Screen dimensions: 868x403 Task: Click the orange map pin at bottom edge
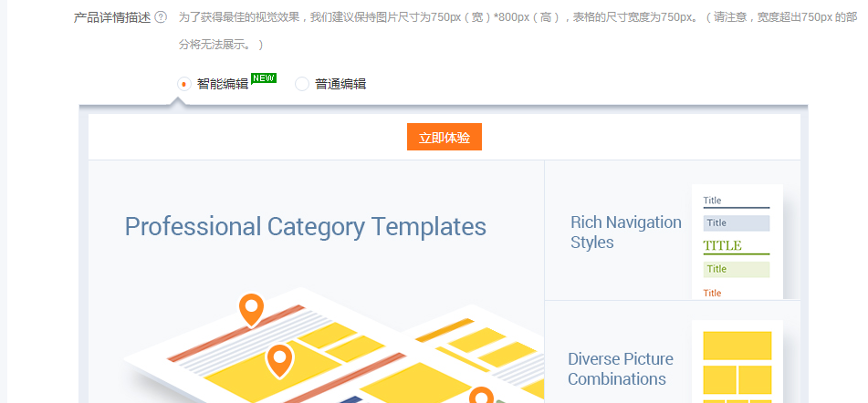(481, 397)
